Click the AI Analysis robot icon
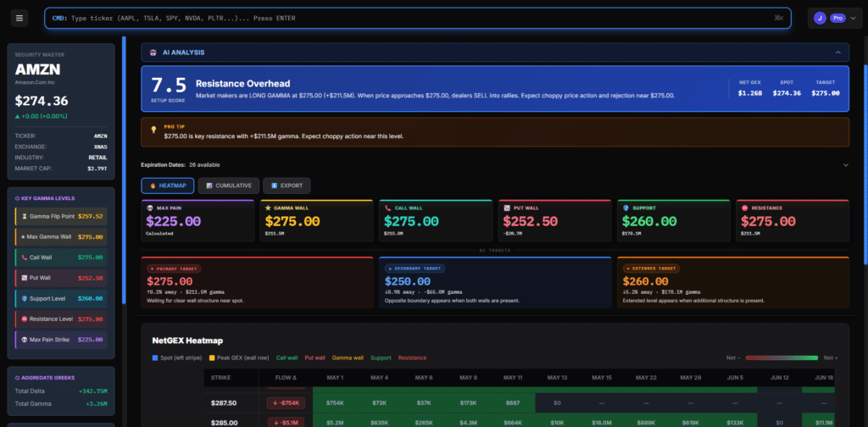868x427 pixels. click(153, 53)
